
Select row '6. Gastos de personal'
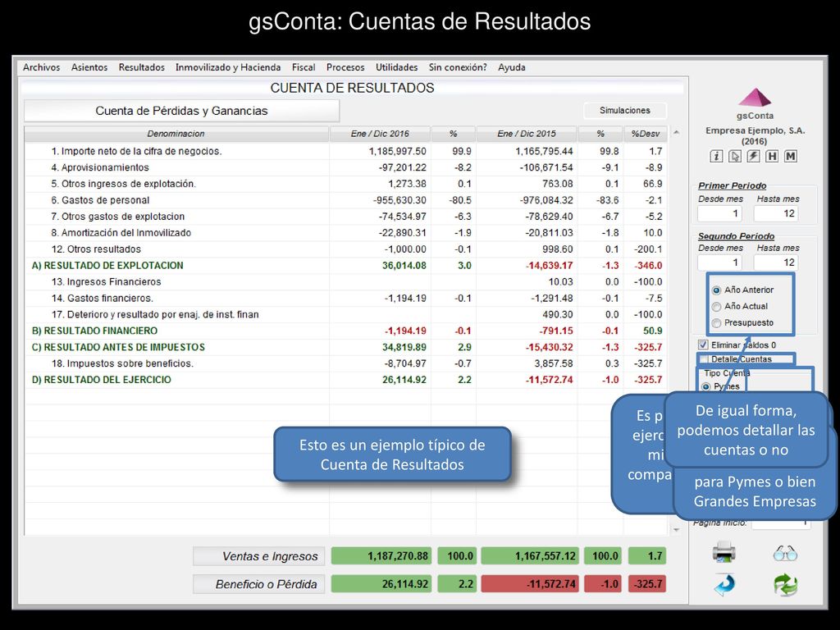point(345,200)
